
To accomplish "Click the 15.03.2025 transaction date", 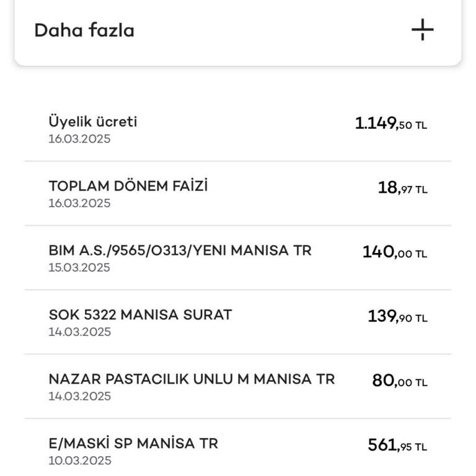I will tap(79, 268).
